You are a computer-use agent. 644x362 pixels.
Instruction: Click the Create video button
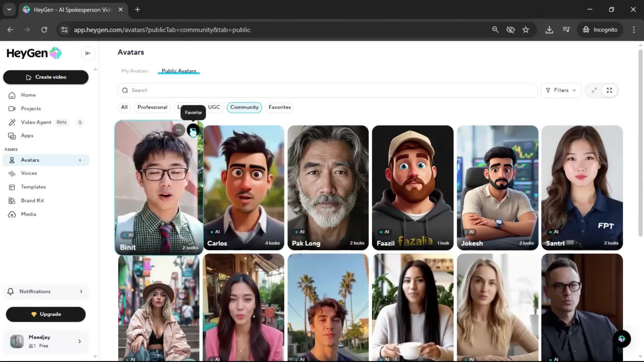(x=46, y=77)
